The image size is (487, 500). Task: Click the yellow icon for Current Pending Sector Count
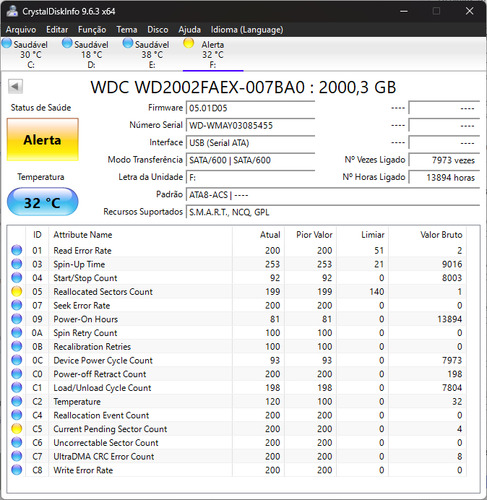coord(17,429)
